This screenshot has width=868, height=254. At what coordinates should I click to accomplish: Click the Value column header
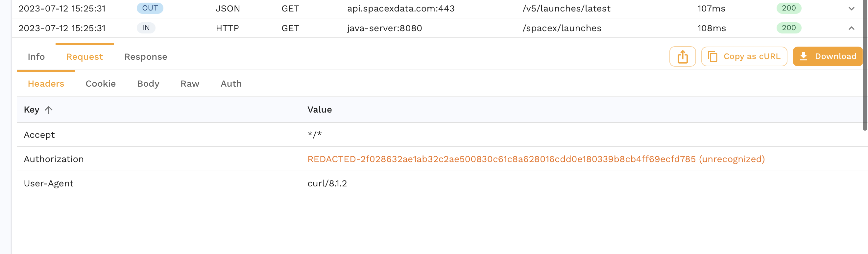(320, 110)
